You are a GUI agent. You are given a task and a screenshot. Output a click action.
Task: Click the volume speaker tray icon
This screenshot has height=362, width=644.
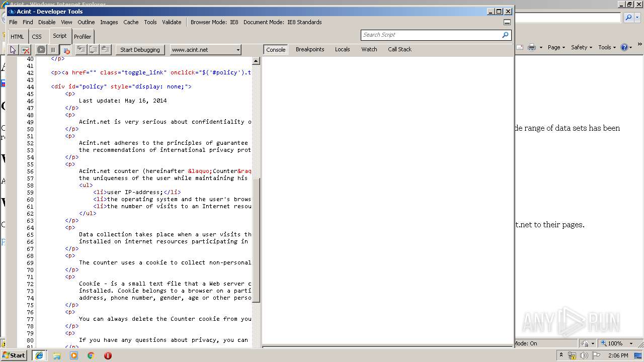(x=584, y=355)
